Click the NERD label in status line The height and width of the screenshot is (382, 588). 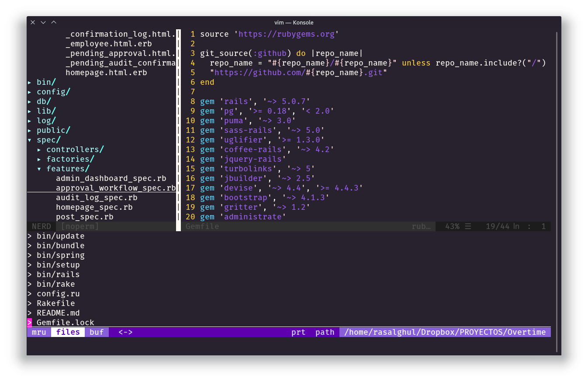(41, 226)
